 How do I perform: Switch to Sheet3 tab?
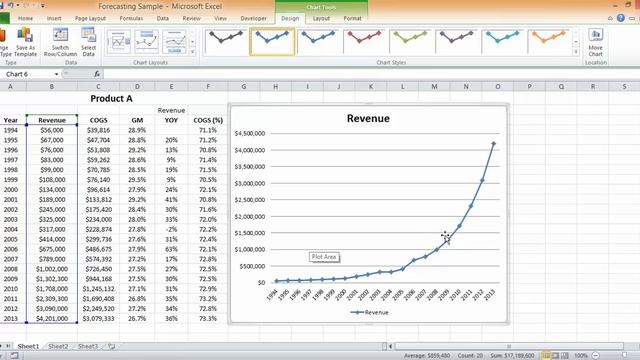tap(88, 347)
